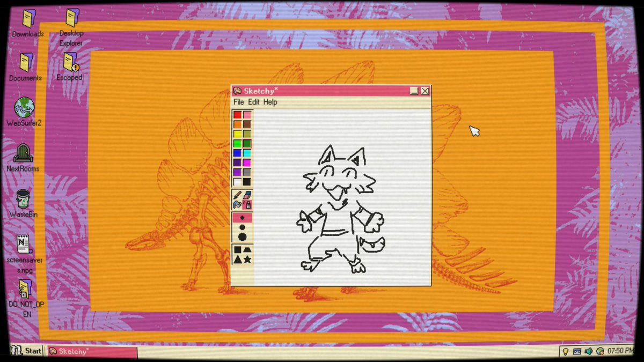Image resolution: width=644 pixels, height=362 pixels.
Task: Select the star brush shape
Action: (247, 260)
